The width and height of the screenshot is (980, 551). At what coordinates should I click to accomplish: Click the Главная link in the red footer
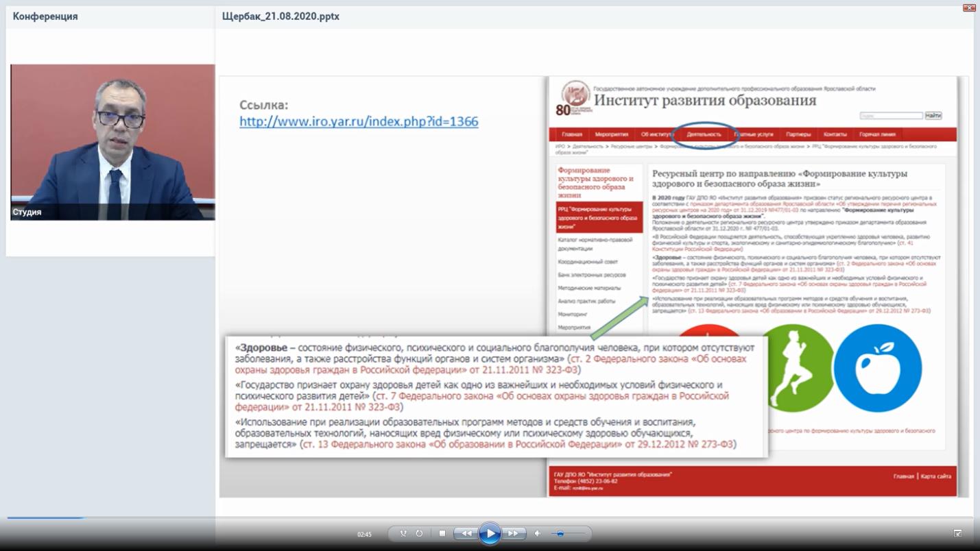tap(904, 476)
